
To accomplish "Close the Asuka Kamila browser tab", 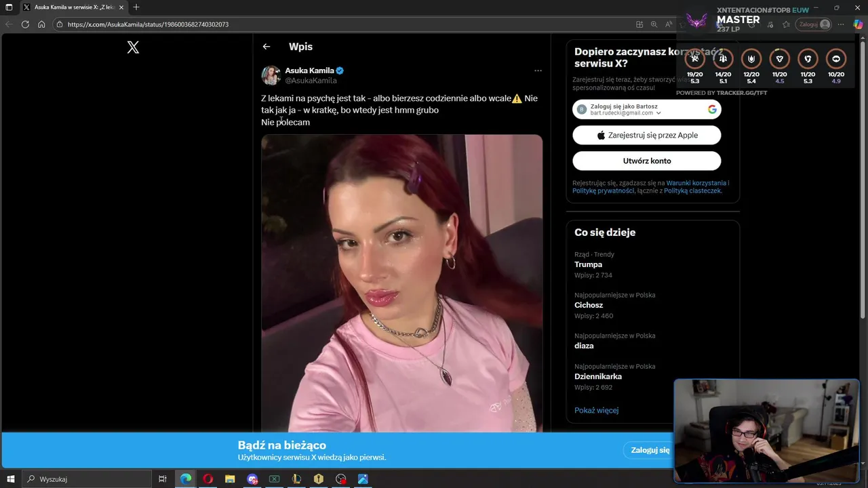I will click(121, 7).
